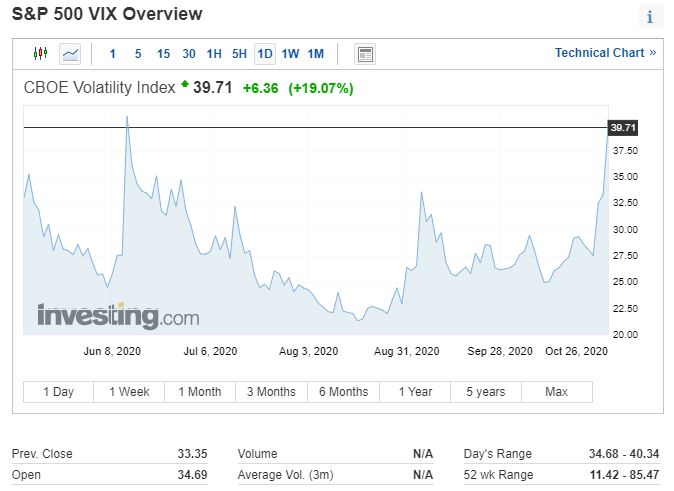
Task: Select the area line chart icon
Action: tap(70, 54)
